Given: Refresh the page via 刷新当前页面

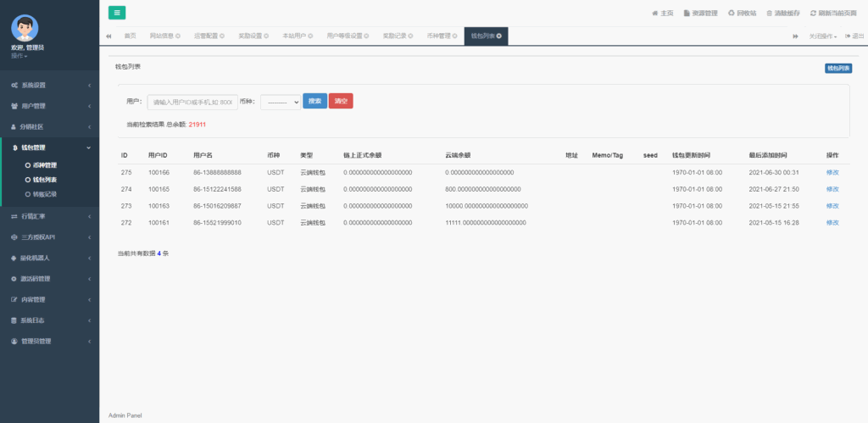Looking at the screenshot, I should [837, 14].
